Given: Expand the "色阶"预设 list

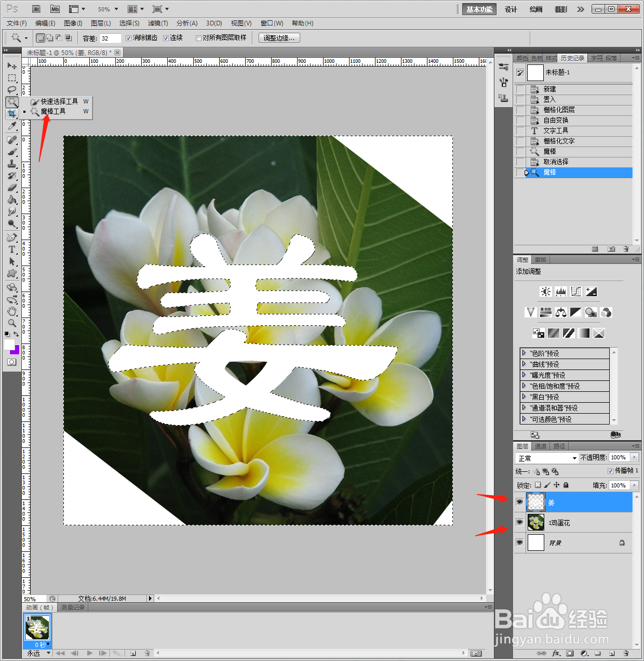Looking at the screenshot, I should point(524,353).
